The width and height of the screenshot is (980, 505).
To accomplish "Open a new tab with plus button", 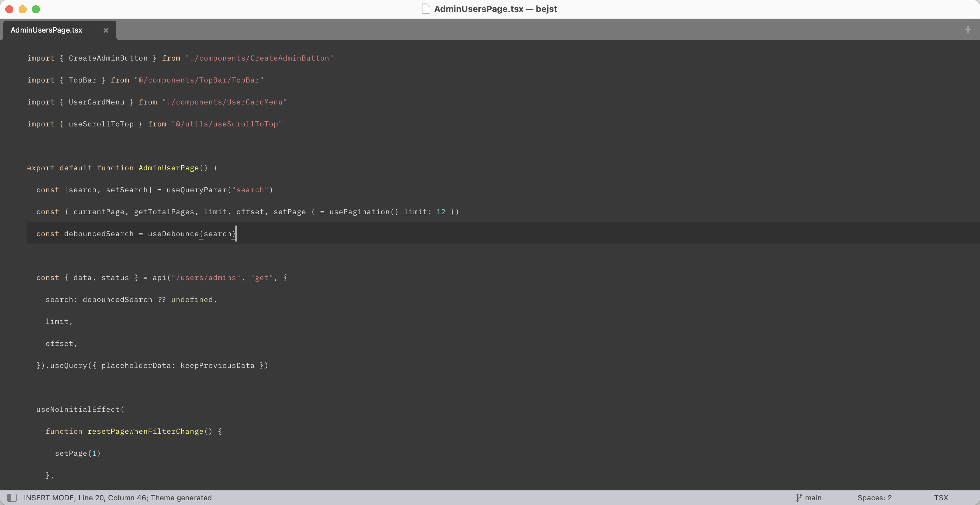I will 968,29.
